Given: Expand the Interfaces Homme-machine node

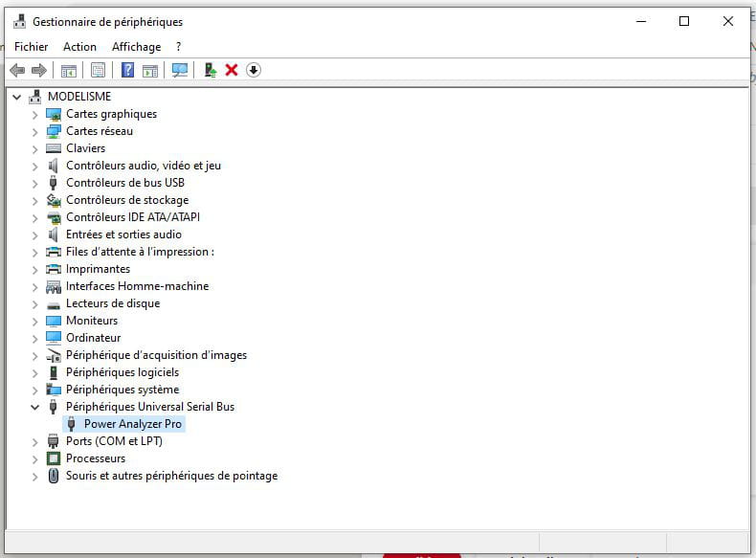Looking at the screenshot, I should coord(34,287).
